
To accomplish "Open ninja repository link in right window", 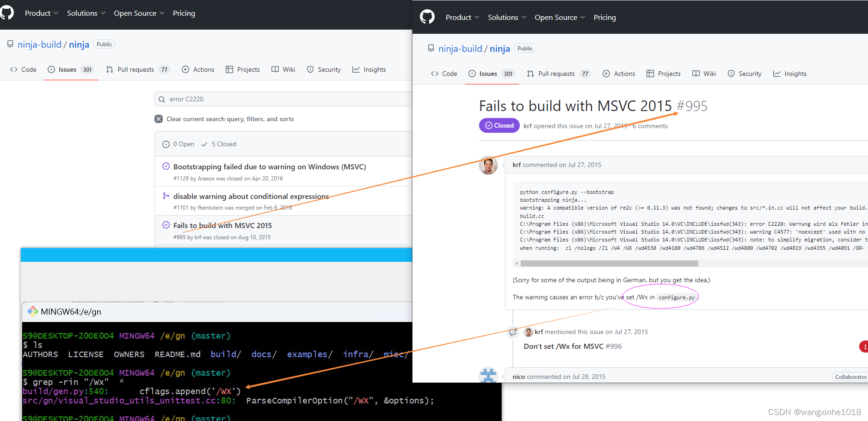I will tap(500, 49).
